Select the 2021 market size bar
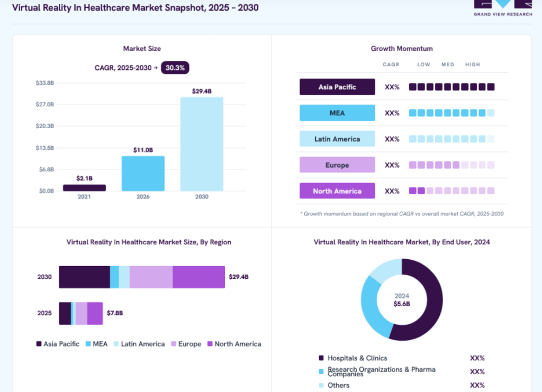The width and height of the screenshot is (542, 392). tap(84, 188)
